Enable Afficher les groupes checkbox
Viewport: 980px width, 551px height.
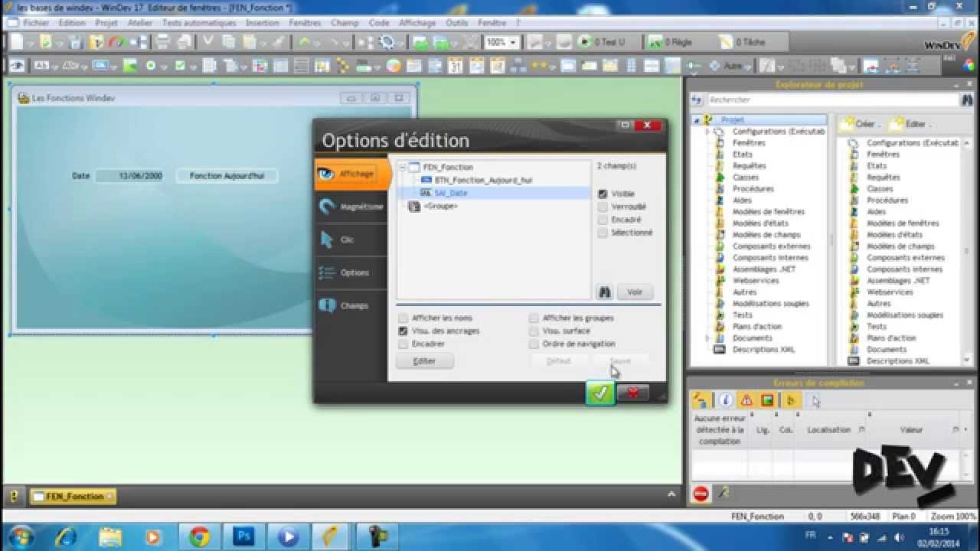534,318
